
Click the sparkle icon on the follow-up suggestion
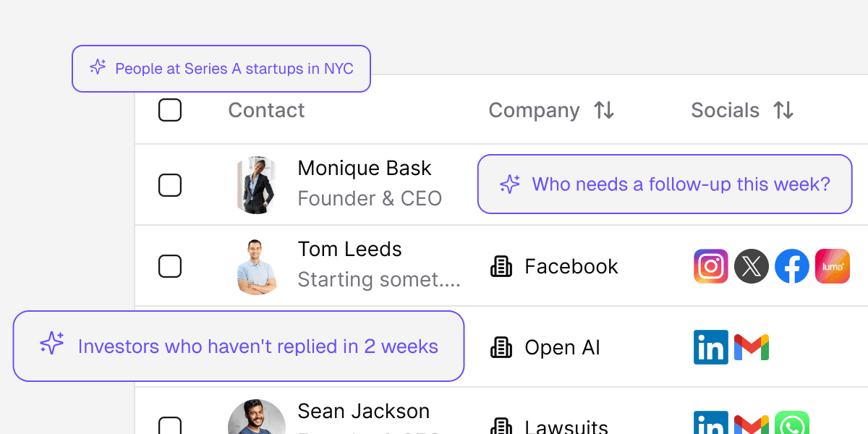point(510,184)
